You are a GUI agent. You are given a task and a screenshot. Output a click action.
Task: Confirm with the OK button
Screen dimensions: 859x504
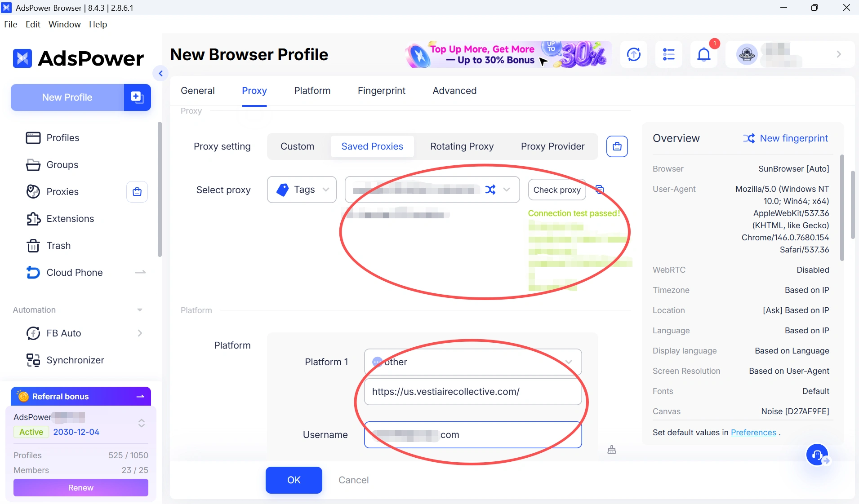tap(294, 480)
